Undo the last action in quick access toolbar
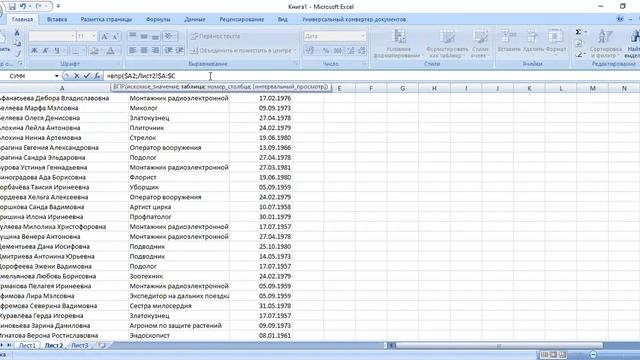Screen dimensions: 640x360 [x=23, y=7]
